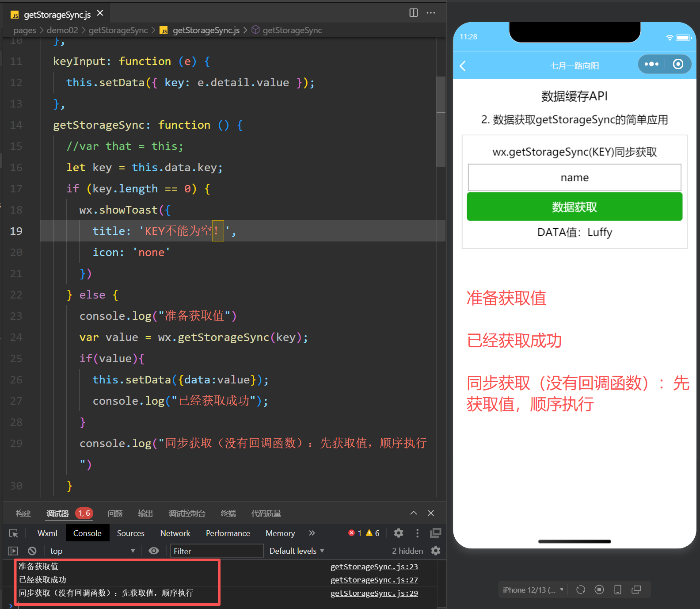The width and height of the screenshot is (700, 609).
Task: Show more devtools tabs chevron
Action: [312, 533]
